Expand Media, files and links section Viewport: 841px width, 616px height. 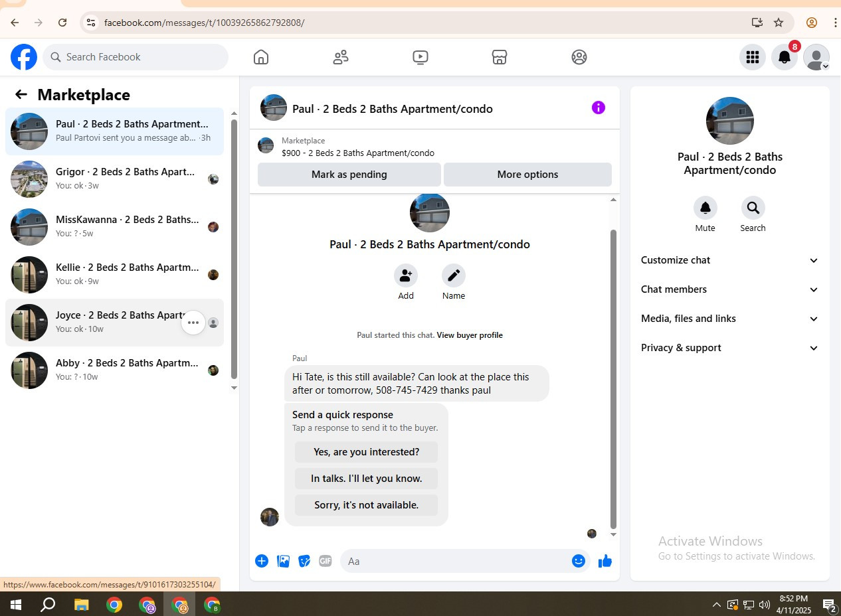[730, 319]
